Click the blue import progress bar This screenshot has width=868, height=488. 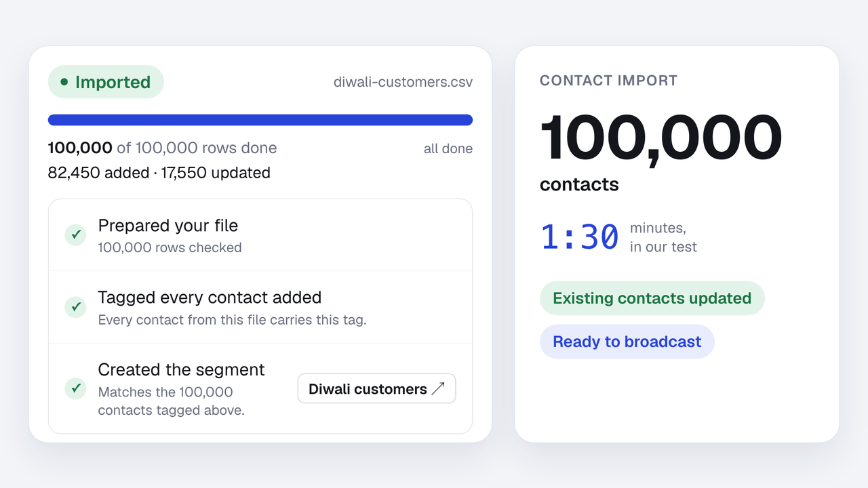[260, 120]
